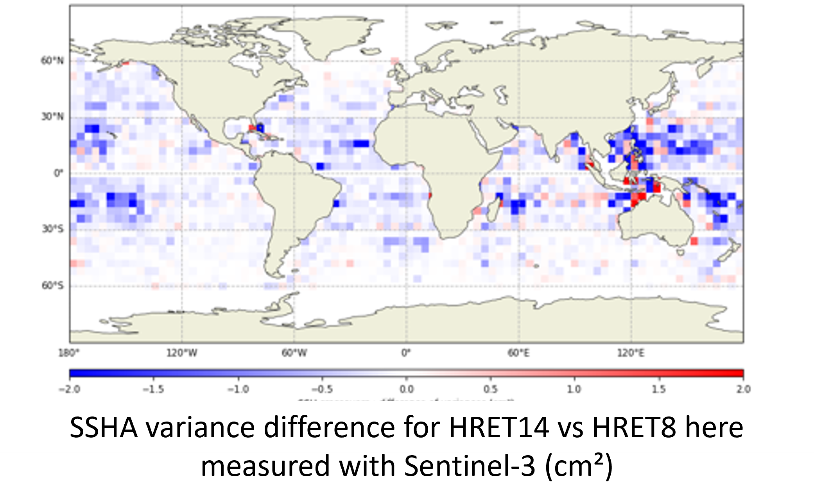Click the 0.0 colorbar tick label
This screenshot has height=504, width=814.
point(407,389)
